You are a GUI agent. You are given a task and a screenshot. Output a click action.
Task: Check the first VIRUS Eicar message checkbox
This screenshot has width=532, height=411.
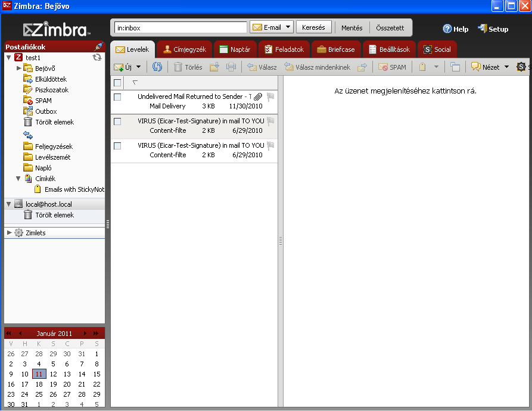(117, 122)
